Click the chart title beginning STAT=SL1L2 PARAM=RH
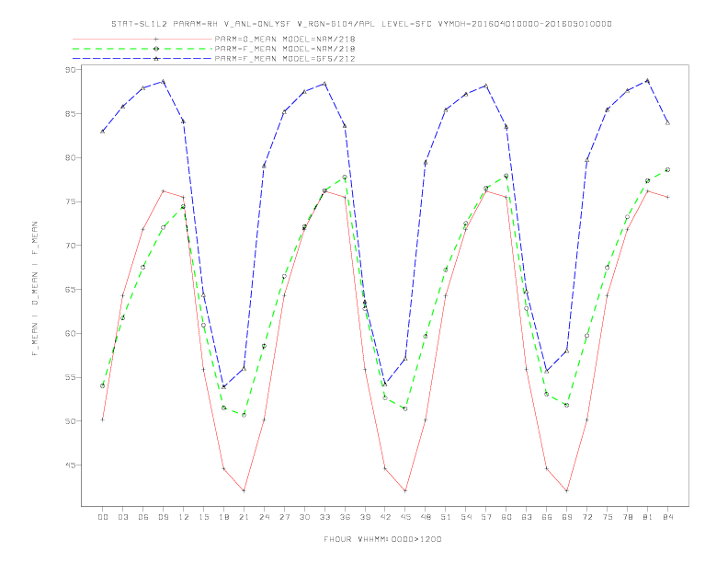This screenshot has width=728, height=563. point(361,24)
